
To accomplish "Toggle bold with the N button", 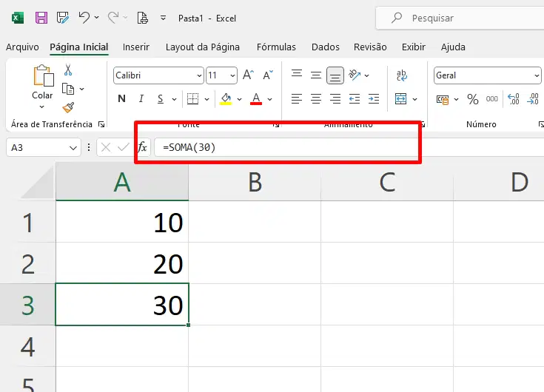I will click(121, 99).
